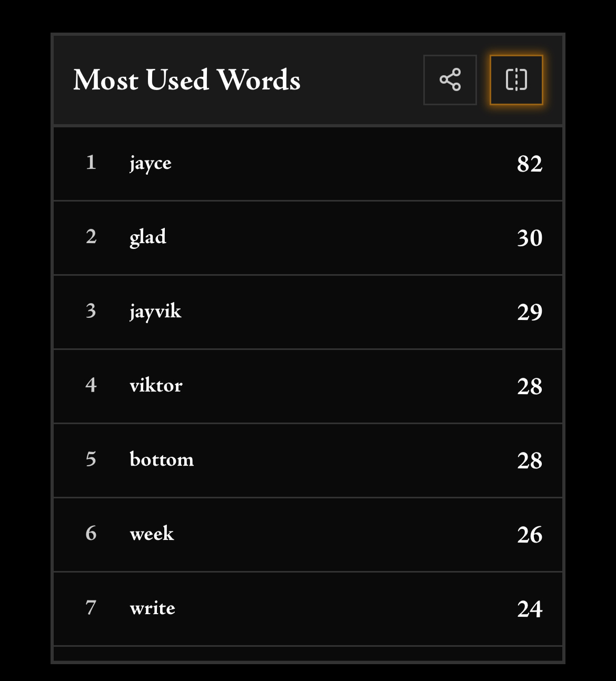Click the count 28 in bottom row
This screenshot has width=616, height=681.
[529, 460]
